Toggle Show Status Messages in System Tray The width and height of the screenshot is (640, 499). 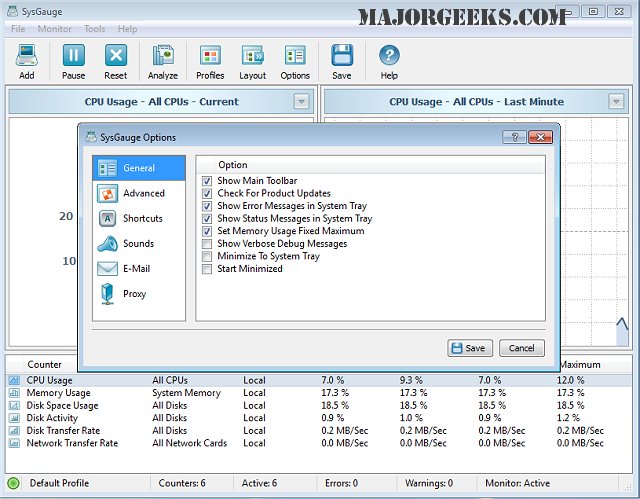click(207, 219)
